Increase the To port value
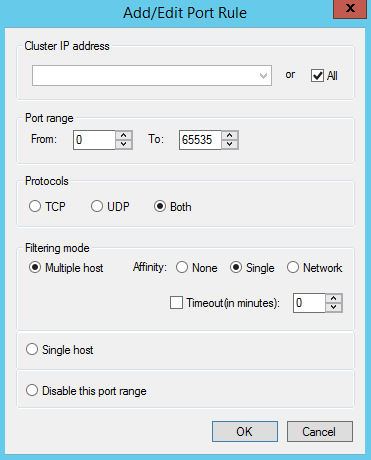The image size is (371, 460). point(229,135)
